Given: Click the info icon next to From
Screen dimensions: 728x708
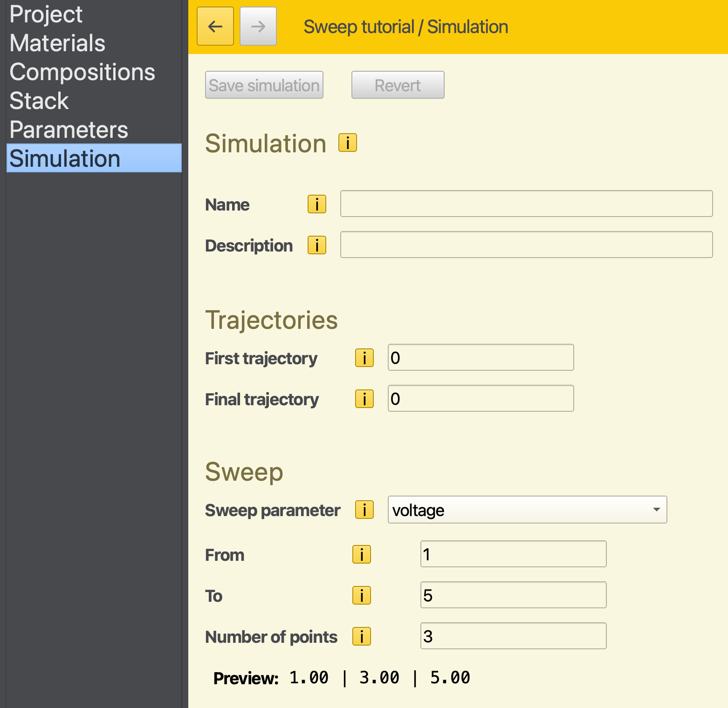Looking at the screenshot, I should 361,554.
